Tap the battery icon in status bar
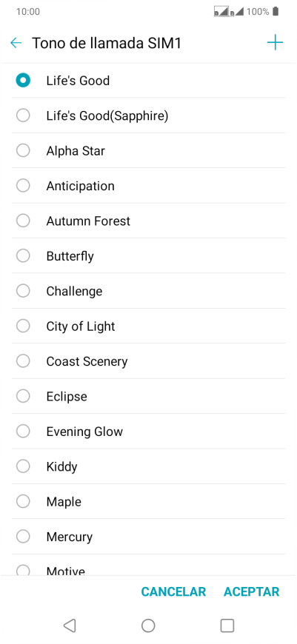This screenshot has height=644, width=297. point(276,11)
